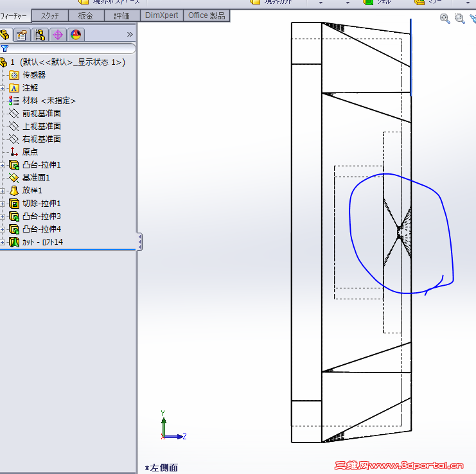Click the ｶｯﾄ-ﾛﾌﾄ14 lofted cut icon
Viewport: 476px width, 474px height.
point(14,242)
